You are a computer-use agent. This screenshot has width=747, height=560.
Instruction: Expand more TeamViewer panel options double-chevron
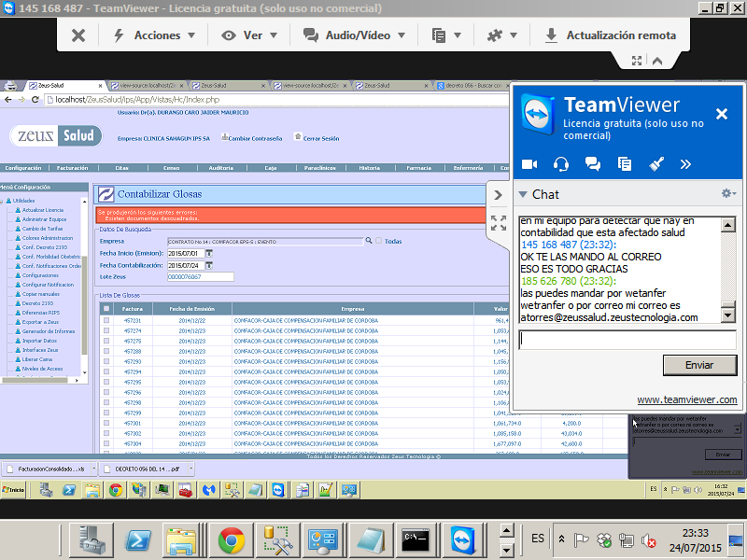click(x=685, y=164)
